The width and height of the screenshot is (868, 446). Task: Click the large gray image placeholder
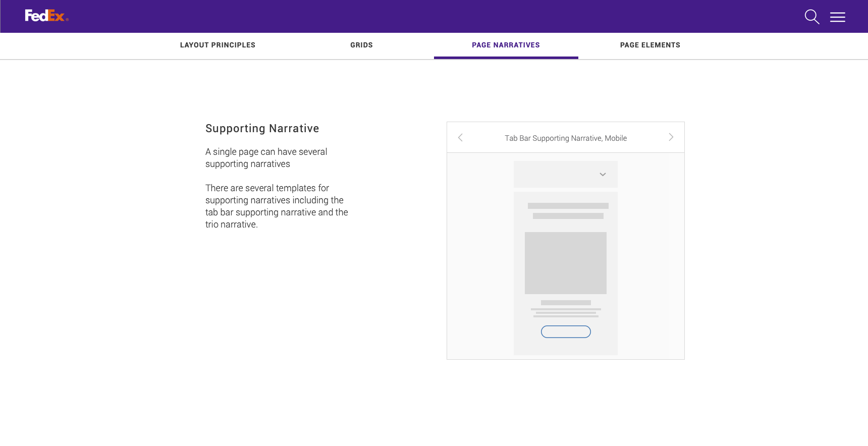pyautogui.click(x=565, y=263)
